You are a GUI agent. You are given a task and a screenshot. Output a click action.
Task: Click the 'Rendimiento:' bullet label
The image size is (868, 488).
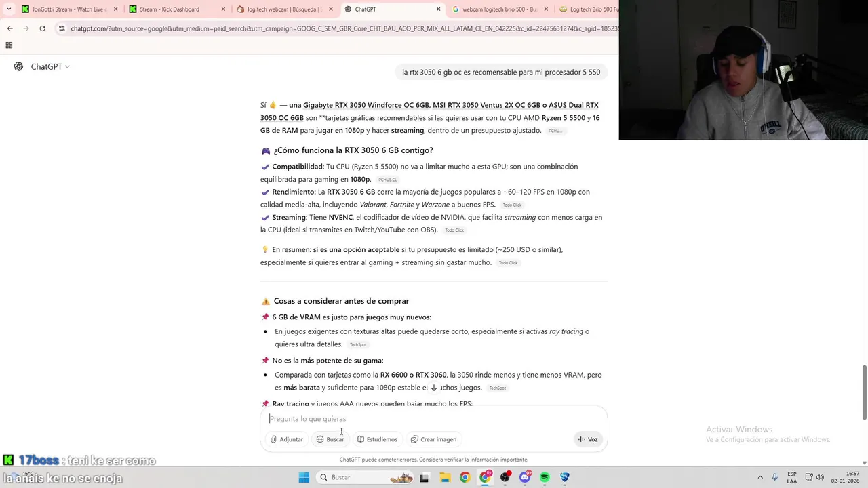pos(294,192)
